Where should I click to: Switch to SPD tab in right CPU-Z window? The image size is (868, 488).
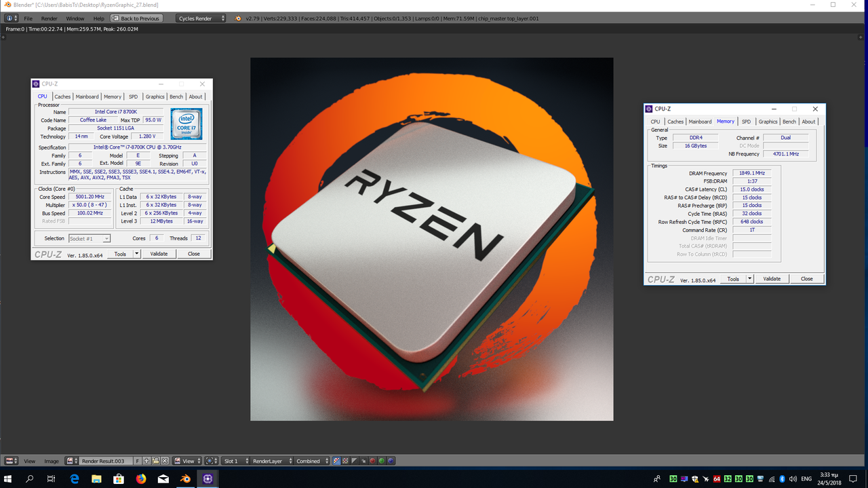(746, 121)
